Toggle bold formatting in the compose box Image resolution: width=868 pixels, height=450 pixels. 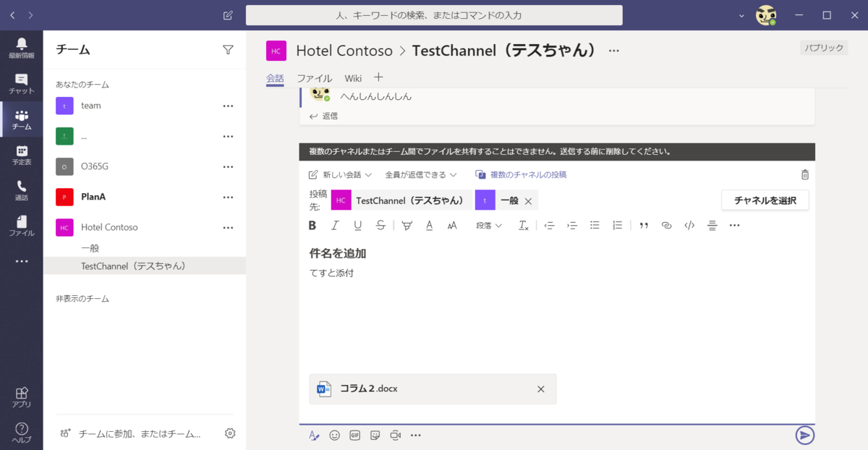[x=312, y=225]
